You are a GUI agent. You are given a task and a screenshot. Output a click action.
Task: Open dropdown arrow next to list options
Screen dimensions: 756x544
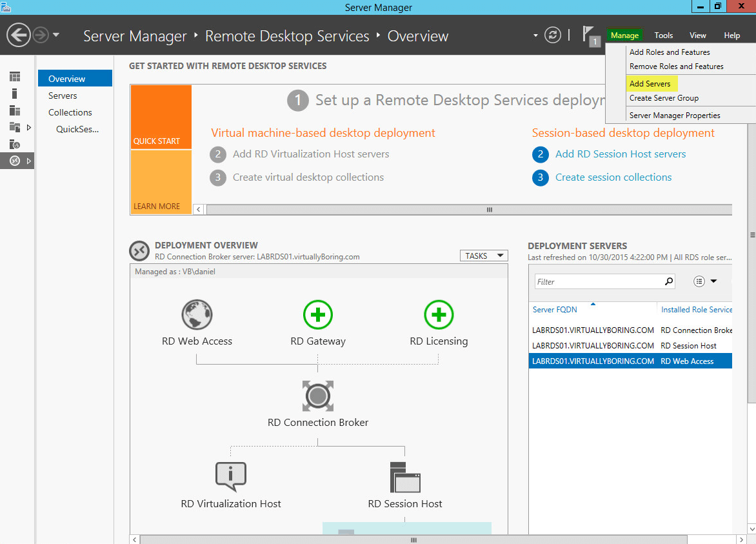(x=713, y=281)
